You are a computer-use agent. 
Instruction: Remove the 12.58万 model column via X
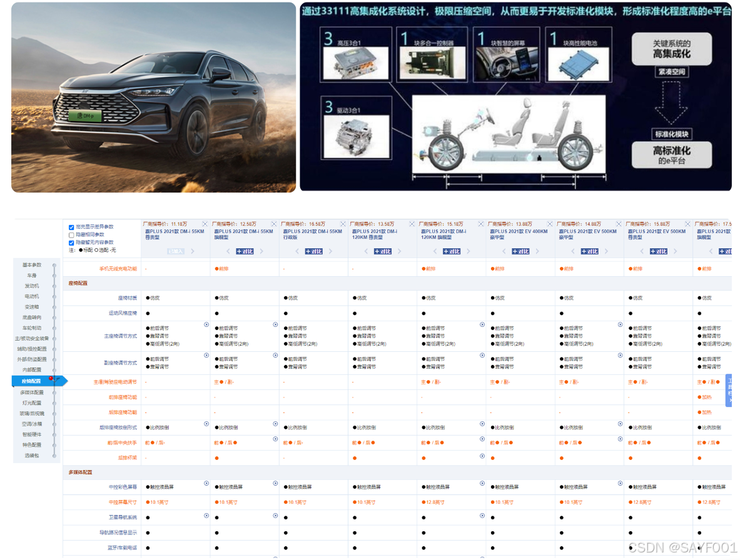274,224
